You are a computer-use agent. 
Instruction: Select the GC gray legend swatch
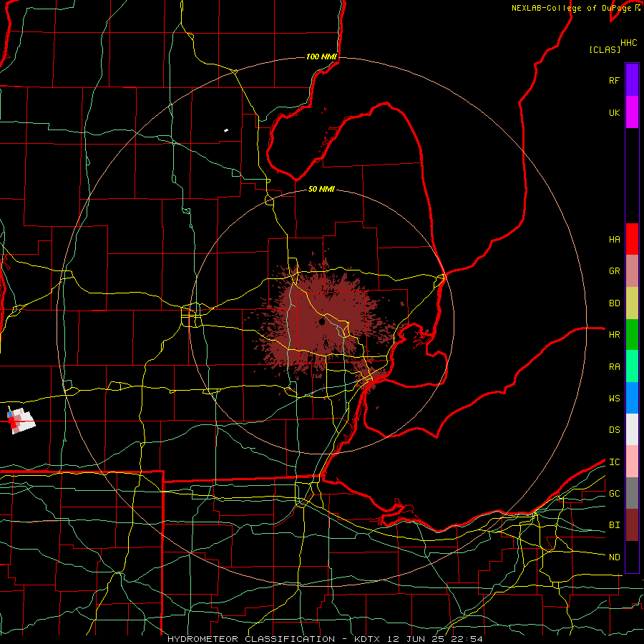coord(632,493)
